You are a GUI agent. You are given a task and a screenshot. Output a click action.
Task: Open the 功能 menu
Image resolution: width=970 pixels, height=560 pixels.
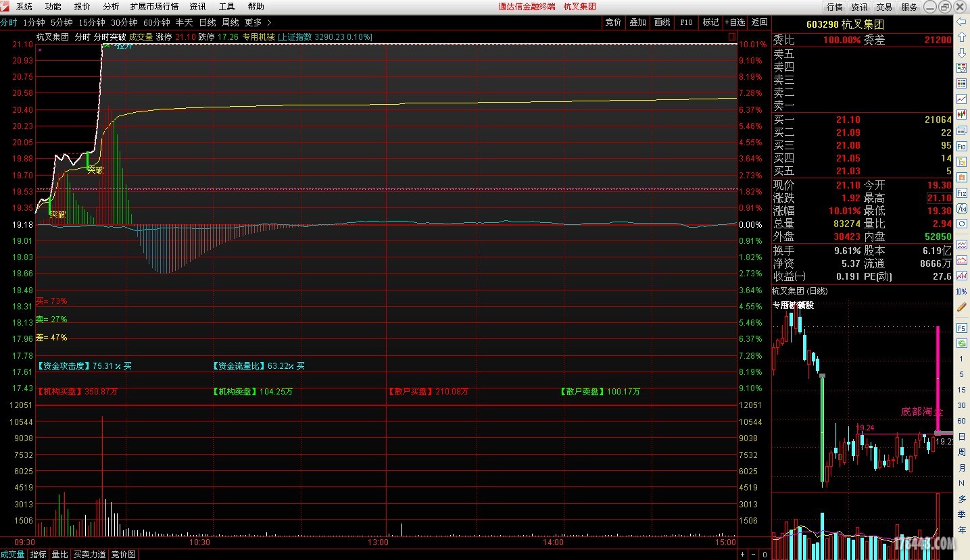point(53,6)
